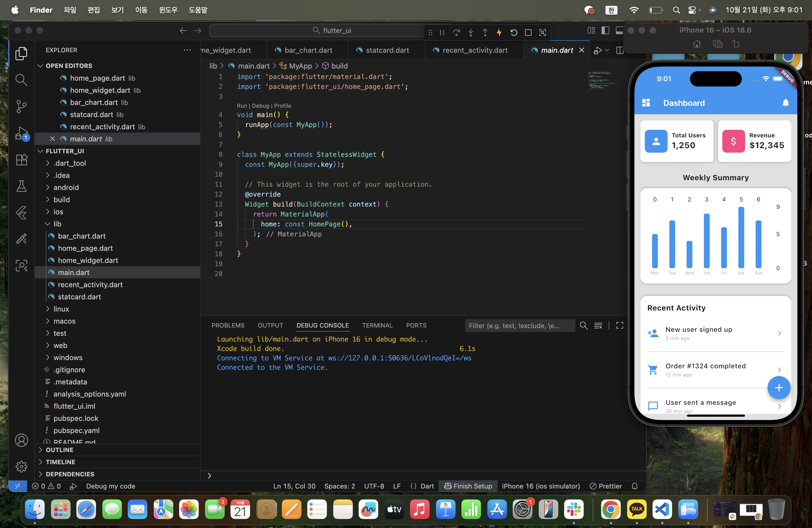The width and height of the screenshot is (812, 528).
Task: Maximize the panel size toggle icon
Action: (619, 326)
